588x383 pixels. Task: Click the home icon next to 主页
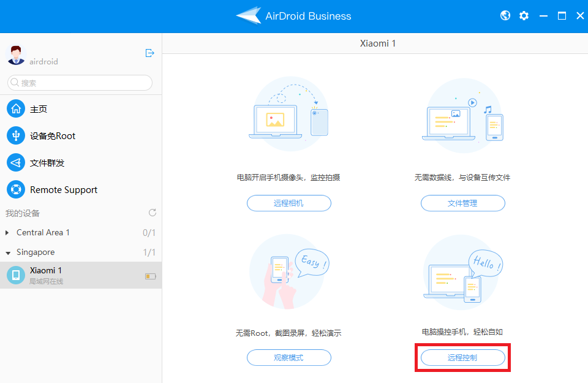tap(16, 109)
